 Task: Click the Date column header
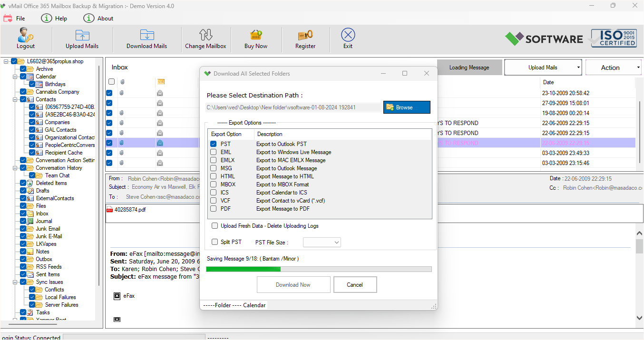[x=548, y=82]
